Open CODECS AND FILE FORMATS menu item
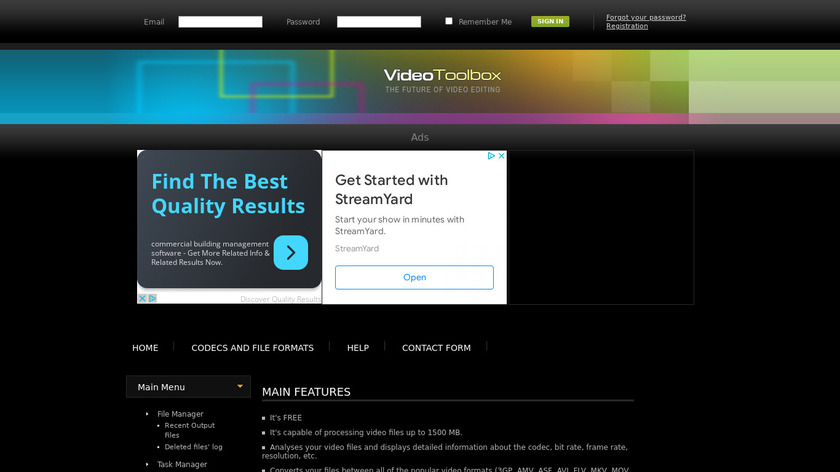Image resolution: width=840 pixels, height=472 pixels. pyautogui.click(x=252, y=348)
